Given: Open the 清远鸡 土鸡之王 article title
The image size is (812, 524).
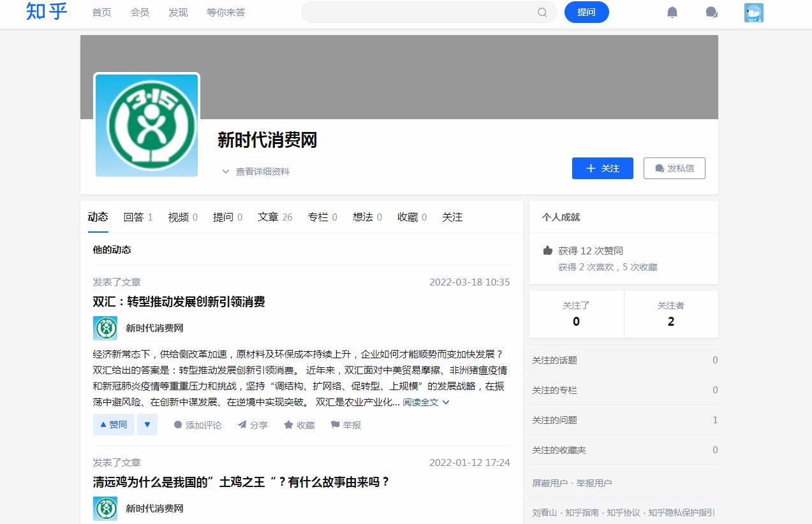Looking at the screenshot, I should [241, 483].
